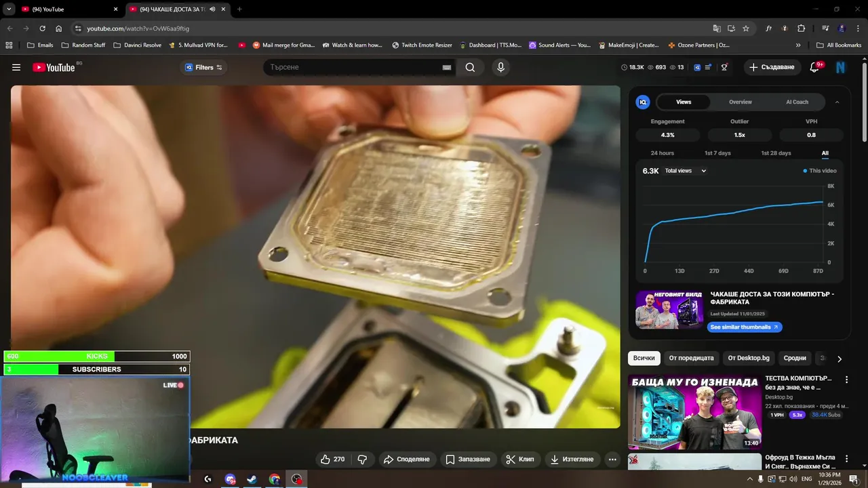Viewport: 868px width, 488px height.
Task: Click the Клип clip button
Action: [520, 459]
